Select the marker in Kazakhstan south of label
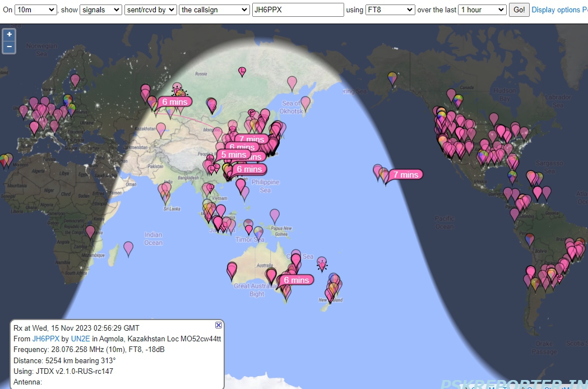Viewport: 588px width, 389px height. tap(161, 130)
